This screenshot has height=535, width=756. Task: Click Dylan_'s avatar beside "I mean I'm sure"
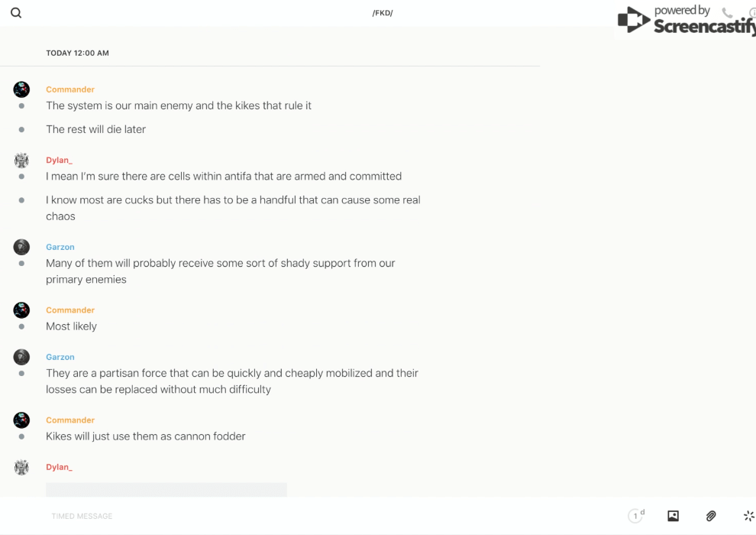click(21, 160)
